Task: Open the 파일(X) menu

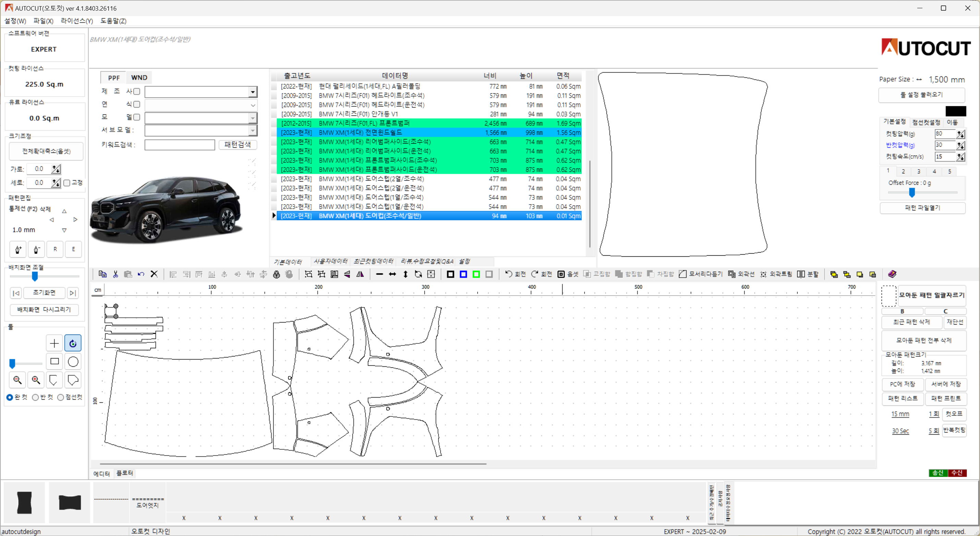Action: [x=44, y=21]
